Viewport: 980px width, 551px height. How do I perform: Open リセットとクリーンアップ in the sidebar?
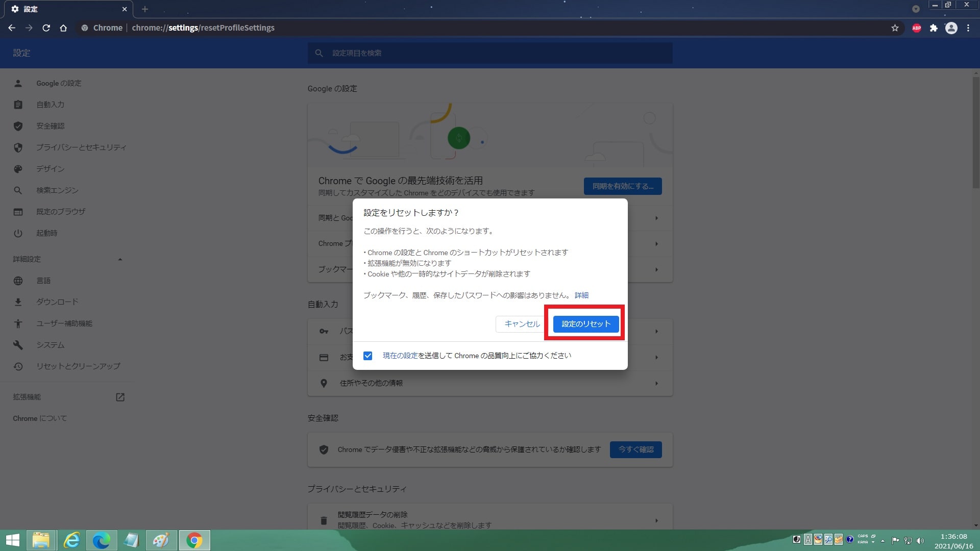78,366
